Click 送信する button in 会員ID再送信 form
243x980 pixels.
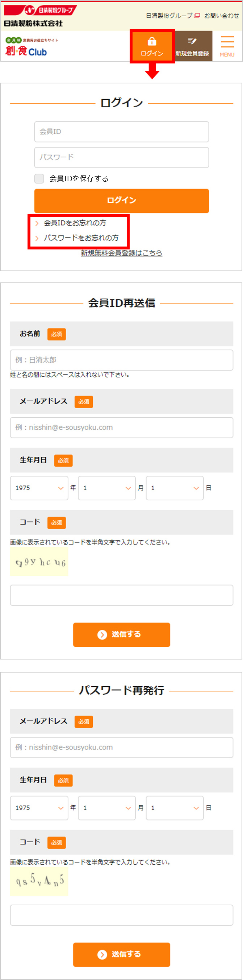(x=122, y=634)
